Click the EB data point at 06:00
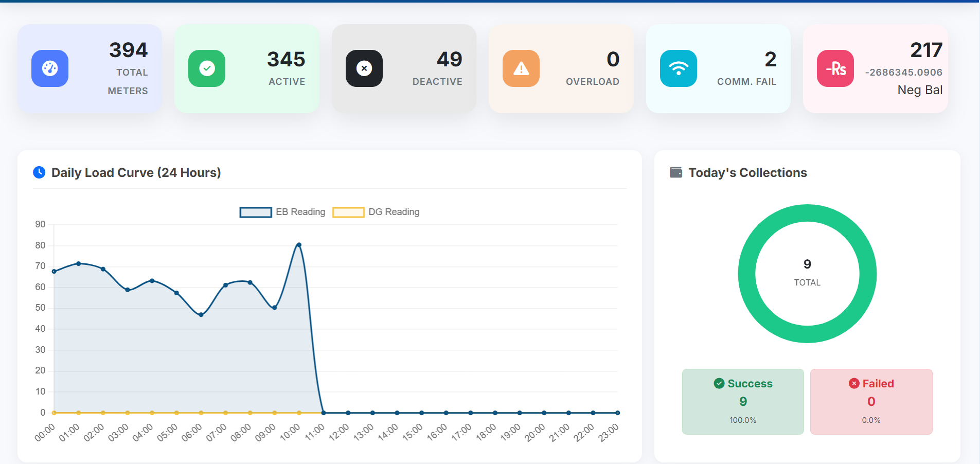This screenshot has width=980, height=464. [x=201, y=315]
